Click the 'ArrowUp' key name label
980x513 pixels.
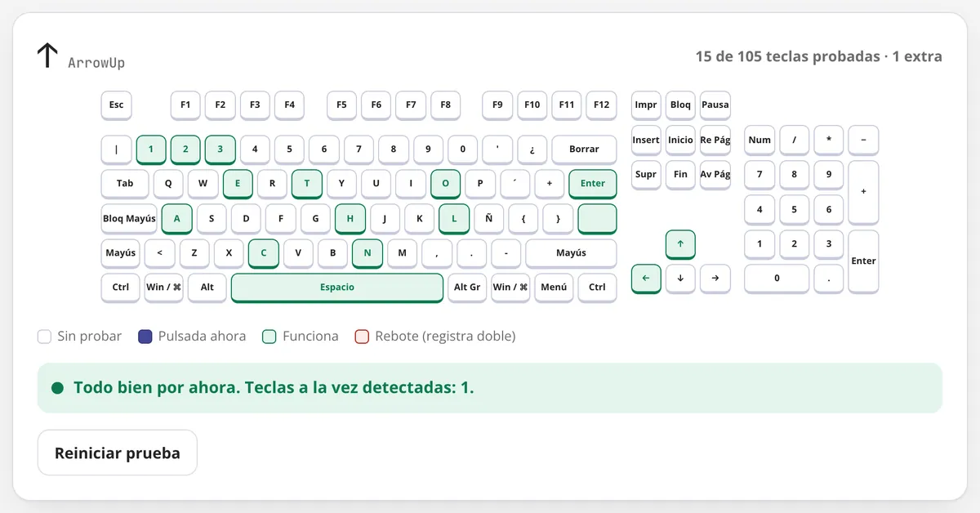(96, 63)
